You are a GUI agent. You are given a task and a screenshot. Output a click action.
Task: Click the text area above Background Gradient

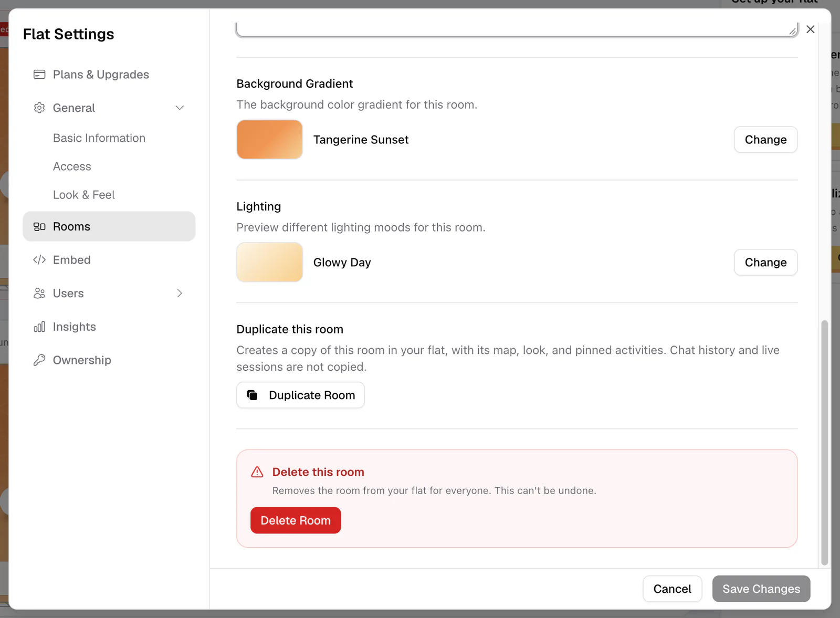click(x=517, y=29)
